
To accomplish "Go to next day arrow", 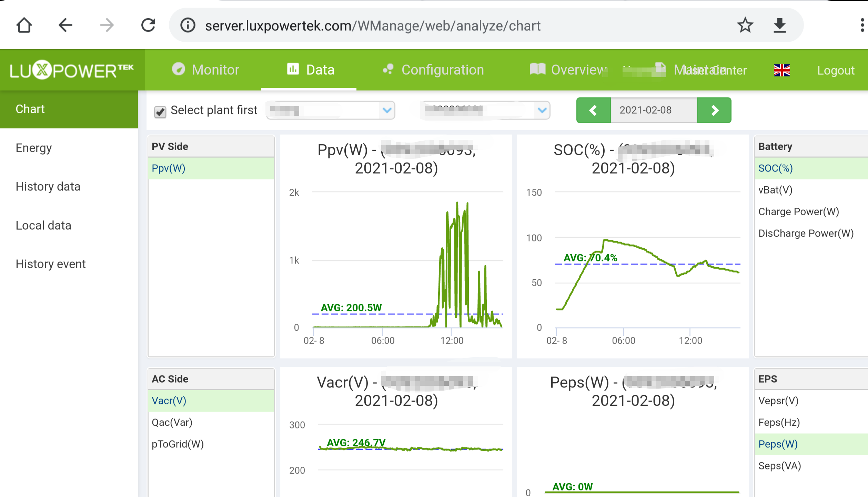I will point(714,110).
